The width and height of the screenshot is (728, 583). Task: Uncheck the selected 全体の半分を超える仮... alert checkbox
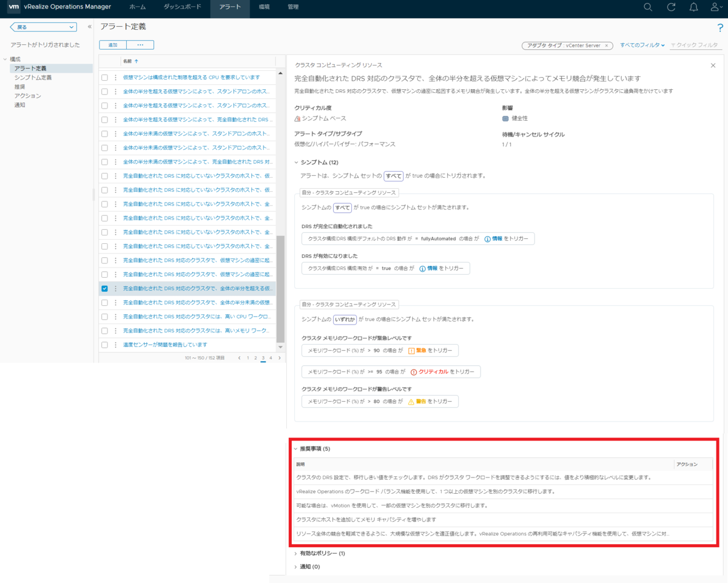click(x=104, y=288)
